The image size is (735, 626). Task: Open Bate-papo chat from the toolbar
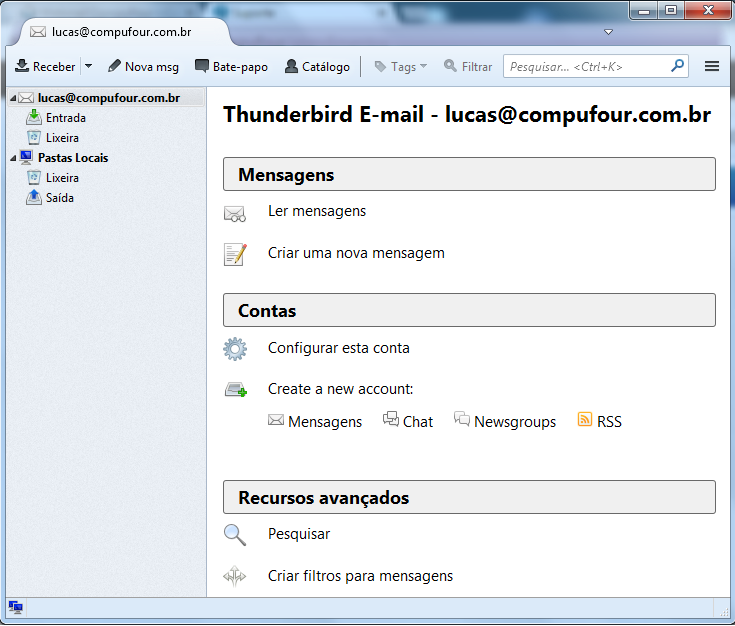(x=231, y=67)
